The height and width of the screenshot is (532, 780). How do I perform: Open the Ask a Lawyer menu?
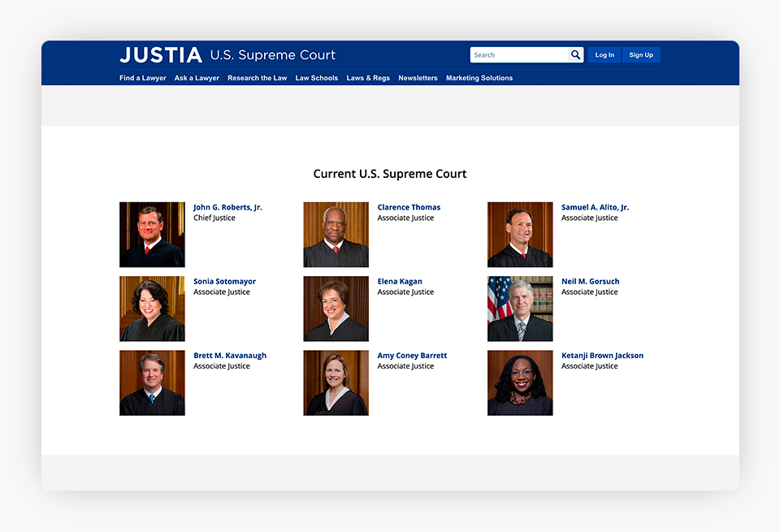click(x=197, y=78)
